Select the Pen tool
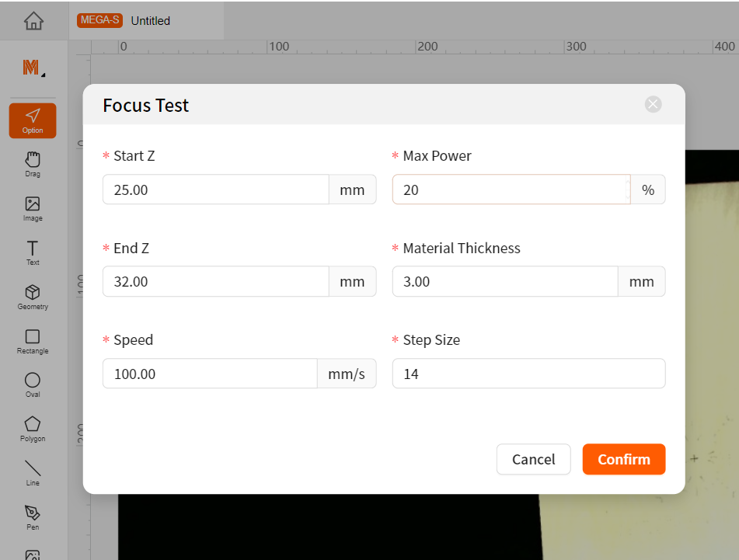Image resolution: width=739 pixels, height=560 pixels. [33, 517]
